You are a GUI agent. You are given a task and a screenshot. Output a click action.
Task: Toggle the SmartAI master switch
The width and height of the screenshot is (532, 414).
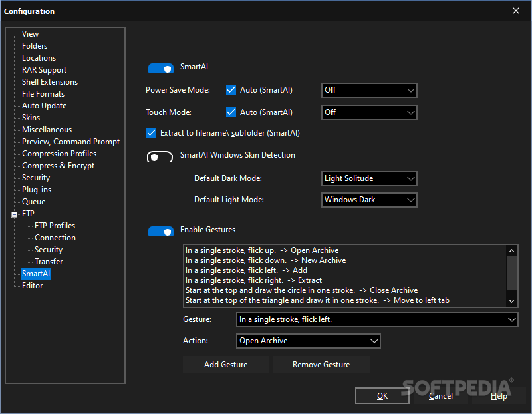pos(160,68)
